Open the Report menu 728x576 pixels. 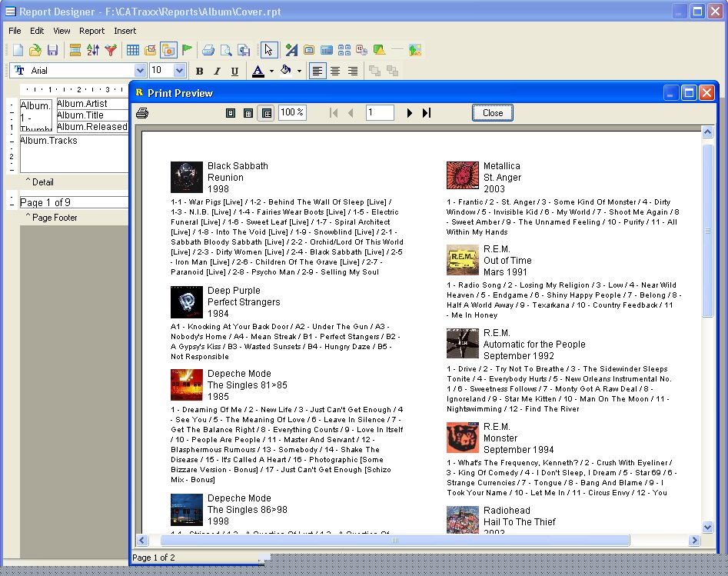[91, 31]
